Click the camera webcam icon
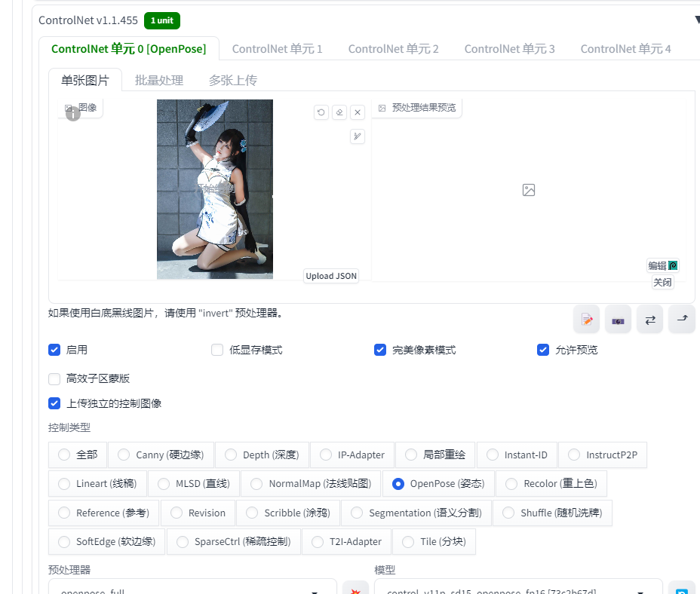 tap(618, 320)
